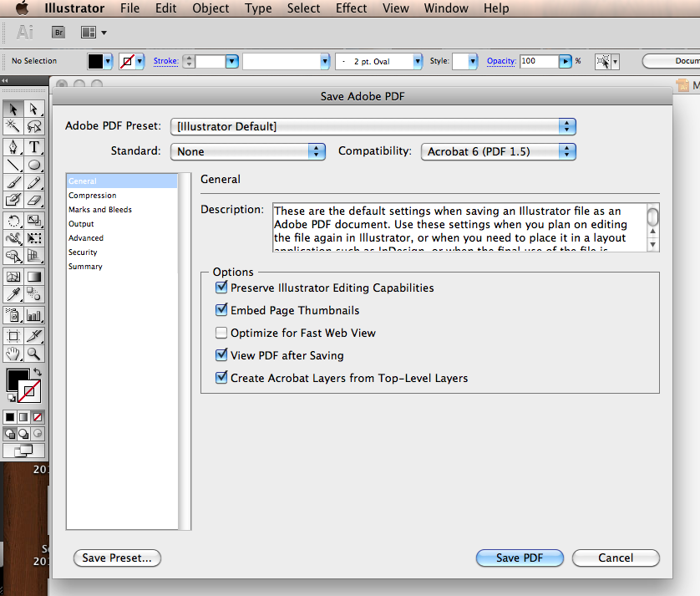
Task: Open the Apple menu
Action: (x=22, y=8)
